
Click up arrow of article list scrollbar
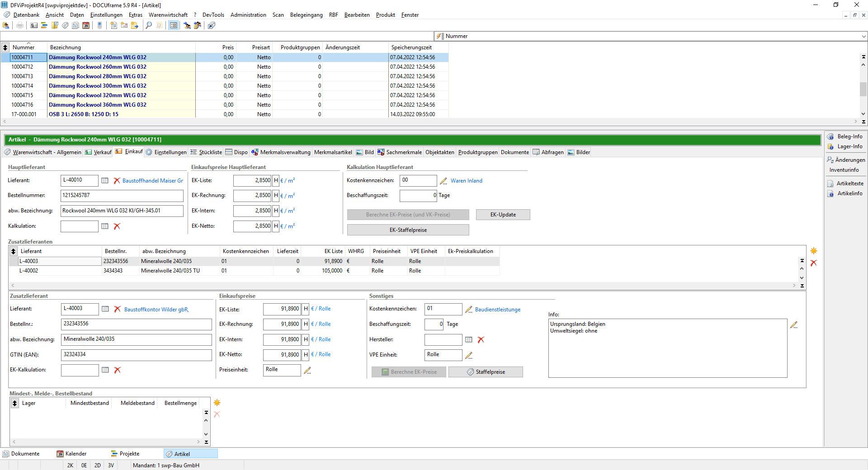click(863, 65)
